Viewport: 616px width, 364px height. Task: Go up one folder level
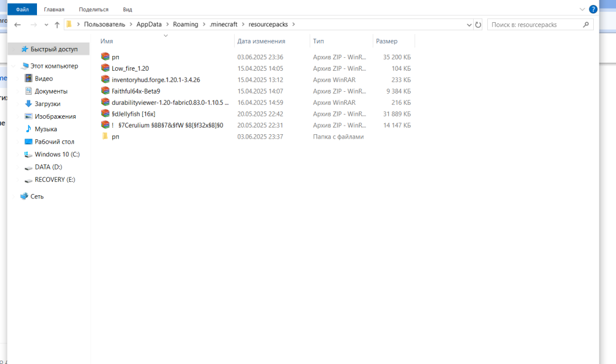57,25
